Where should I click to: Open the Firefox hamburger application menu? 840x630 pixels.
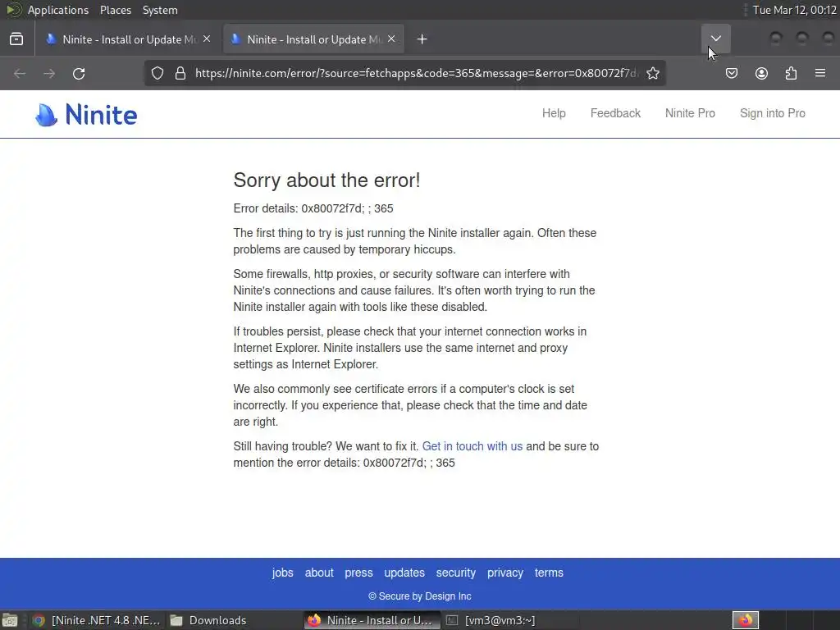point(820,73)
